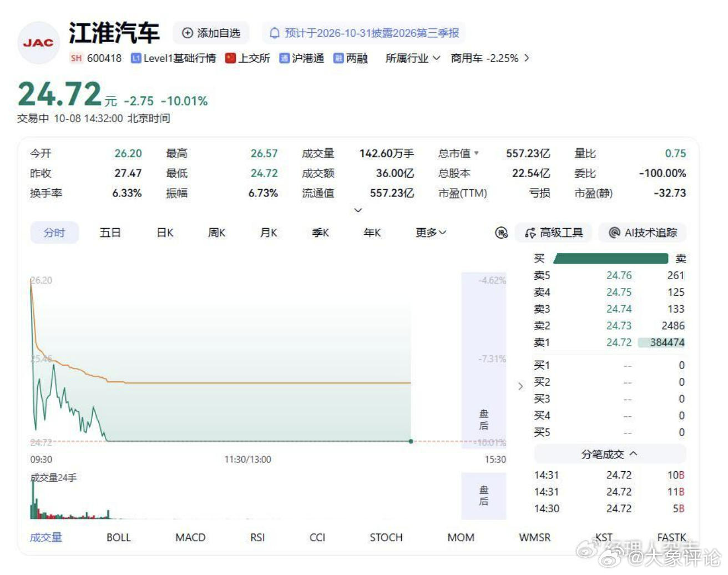This screenshot has height=575, width=728.
Task: Switch indicator to MACD
Action: pos(190,537)
